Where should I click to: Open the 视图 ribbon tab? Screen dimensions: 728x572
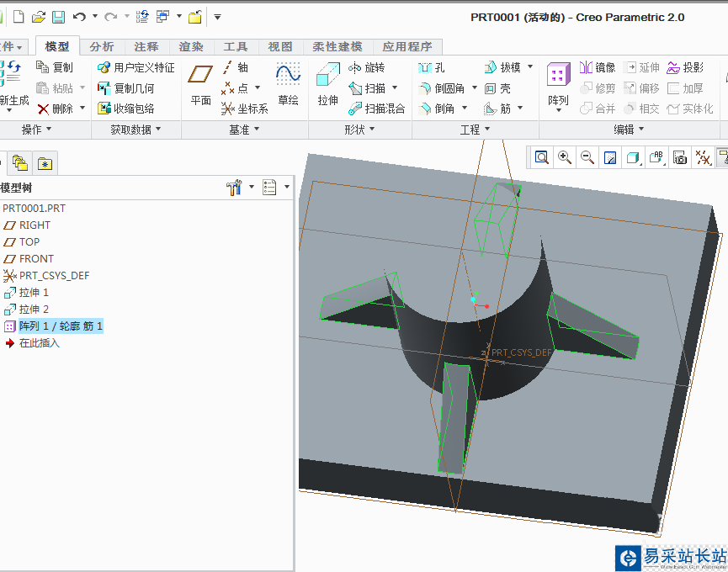tap(279, 47)
